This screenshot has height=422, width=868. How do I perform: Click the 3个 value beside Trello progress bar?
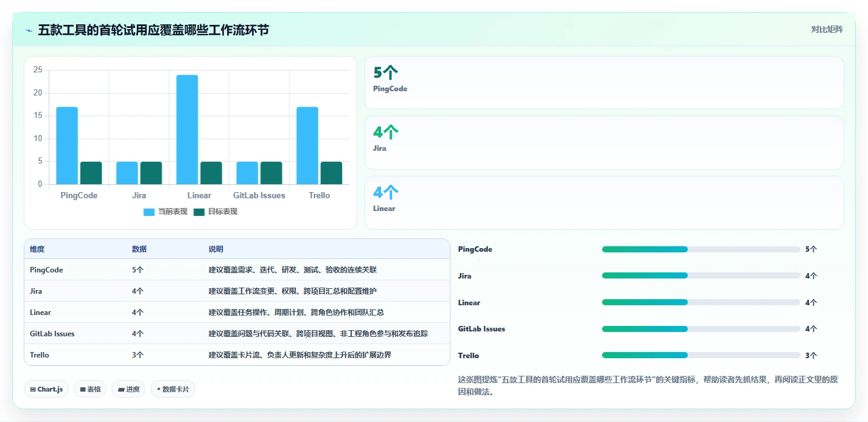[811, 356]
